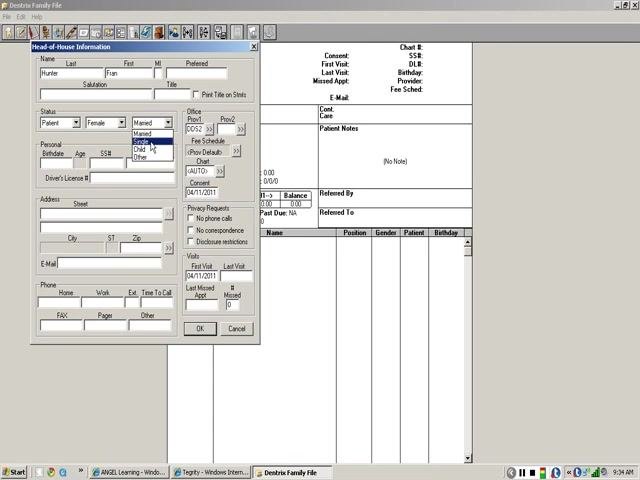
Task: Click the quill pen toolbar icon
Action: click(71, 32)
